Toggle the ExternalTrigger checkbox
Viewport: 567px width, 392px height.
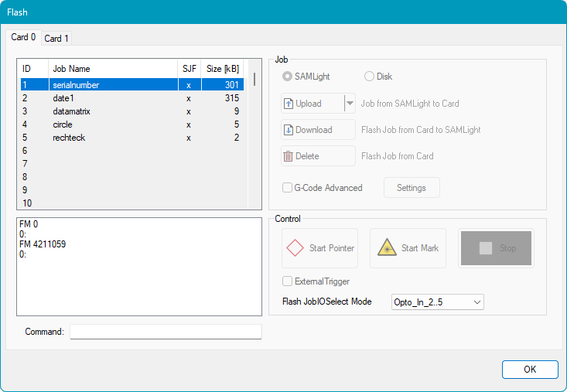point(288,281)
